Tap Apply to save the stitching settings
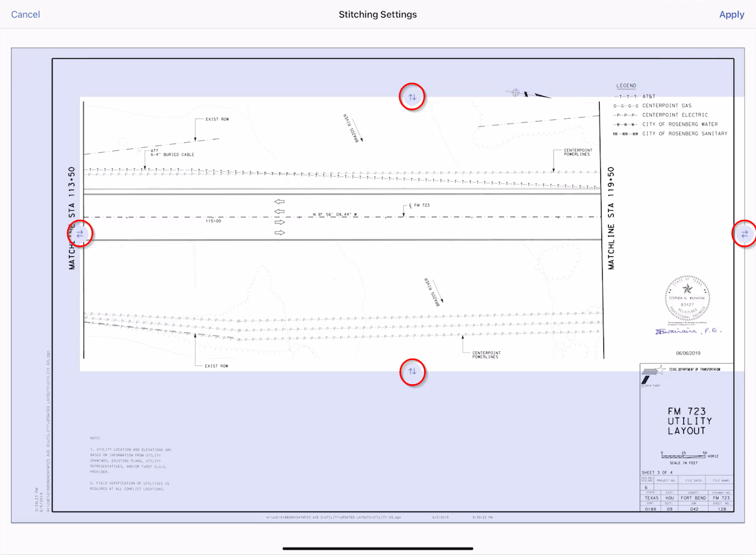Screen dimensions: 756x555 point(731,14)
